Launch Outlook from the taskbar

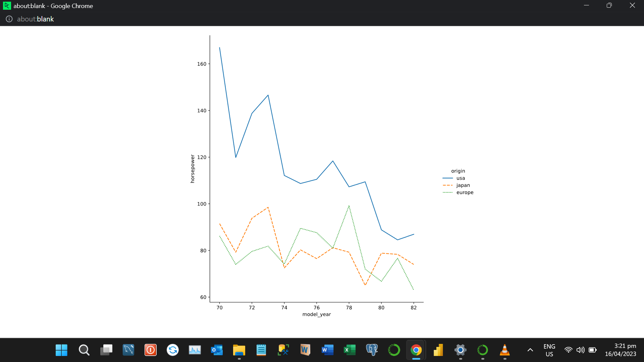pos(217,350)
